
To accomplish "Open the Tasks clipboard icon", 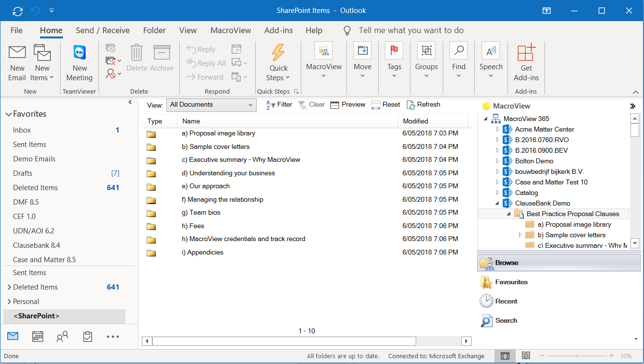I will pyautogui.click(x=87, y=337).
